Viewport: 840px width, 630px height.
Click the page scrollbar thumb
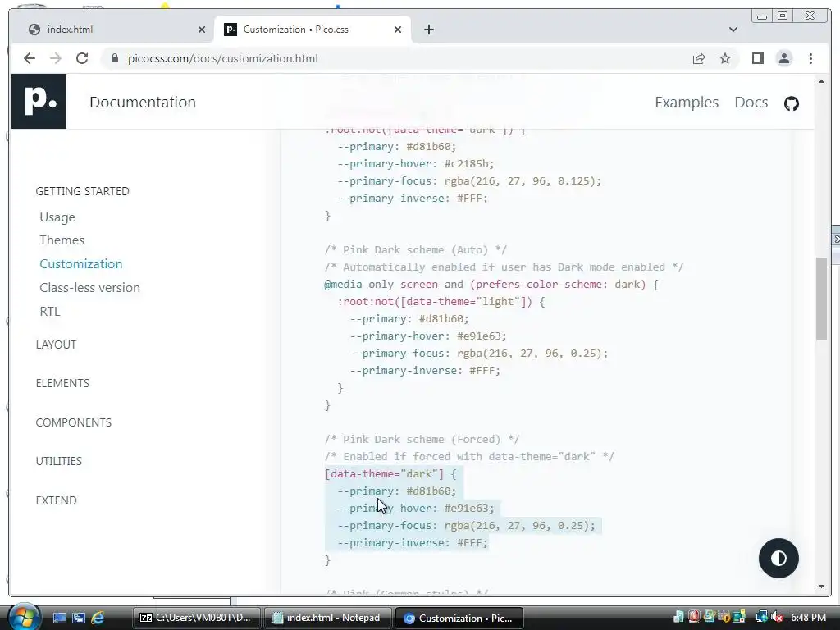821,298
